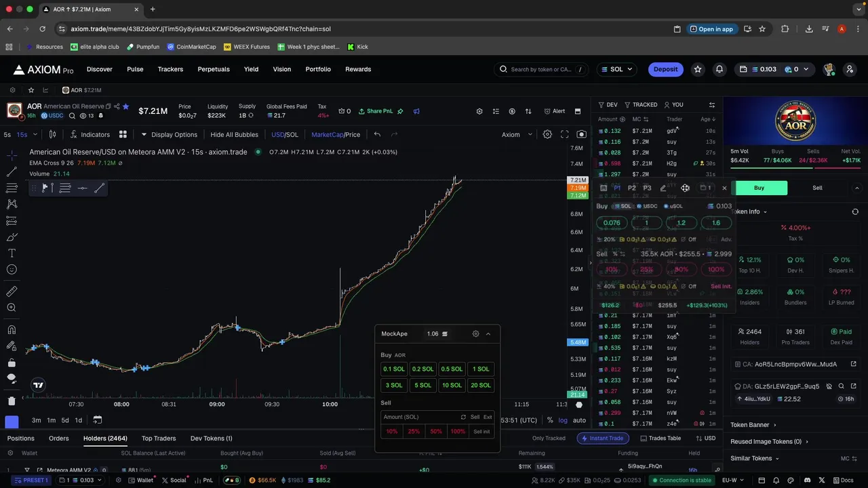Toggle USD/SOL currency display
The image size is (868, 488).
click(x=285, y=134)
